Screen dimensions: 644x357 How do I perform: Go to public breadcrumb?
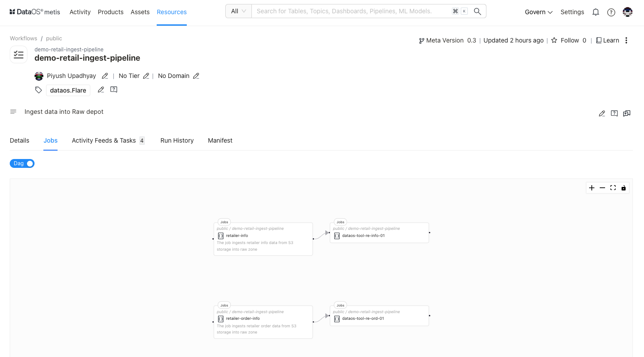click(54, 39)
